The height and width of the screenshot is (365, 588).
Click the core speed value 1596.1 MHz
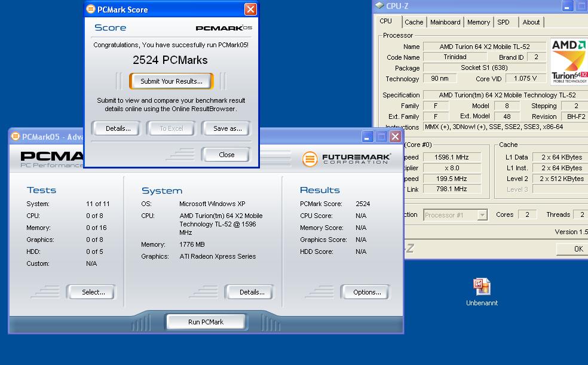[452, 157]
